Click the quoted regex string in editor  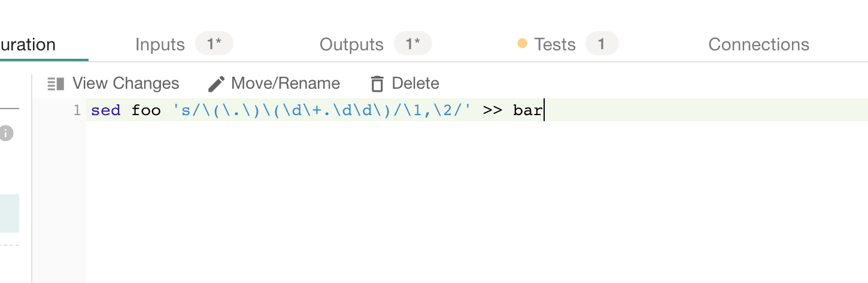pyautogui.click(x=321, y=110)
